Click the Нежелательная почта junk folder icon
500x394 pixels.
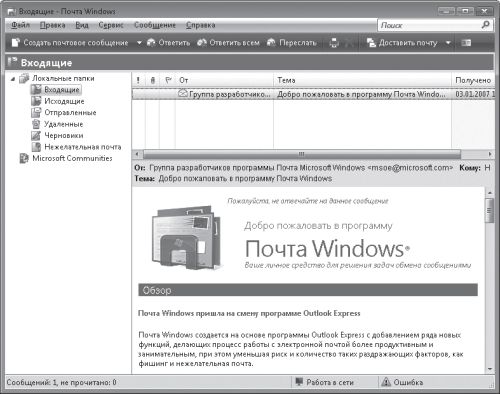tap(36, 147)
